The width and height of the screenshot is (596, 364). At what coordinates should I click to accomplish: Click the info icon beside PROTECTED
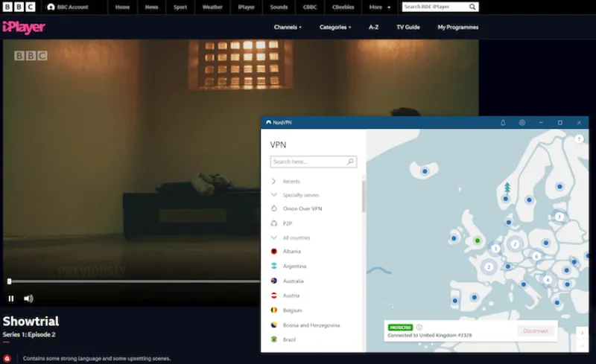point(419,327)
